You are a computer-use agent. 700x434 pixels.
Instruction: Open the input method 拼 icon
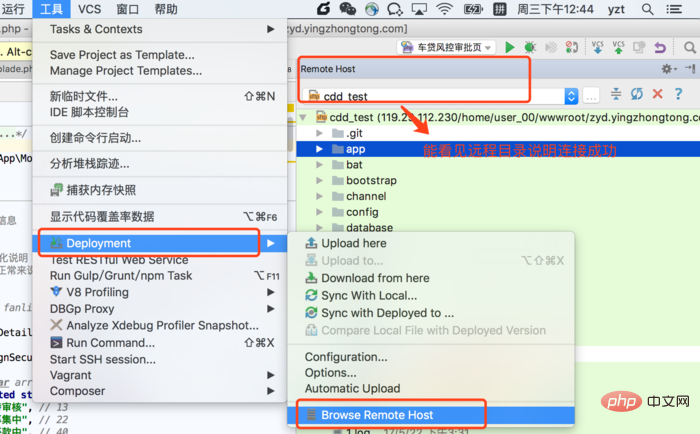click(500, 9)
